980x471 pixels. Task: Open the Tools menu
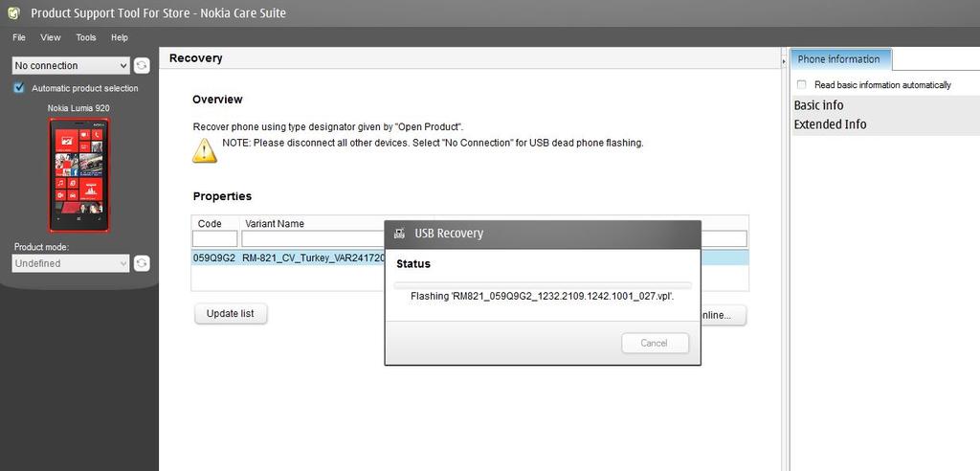click(x=86, y=37)
